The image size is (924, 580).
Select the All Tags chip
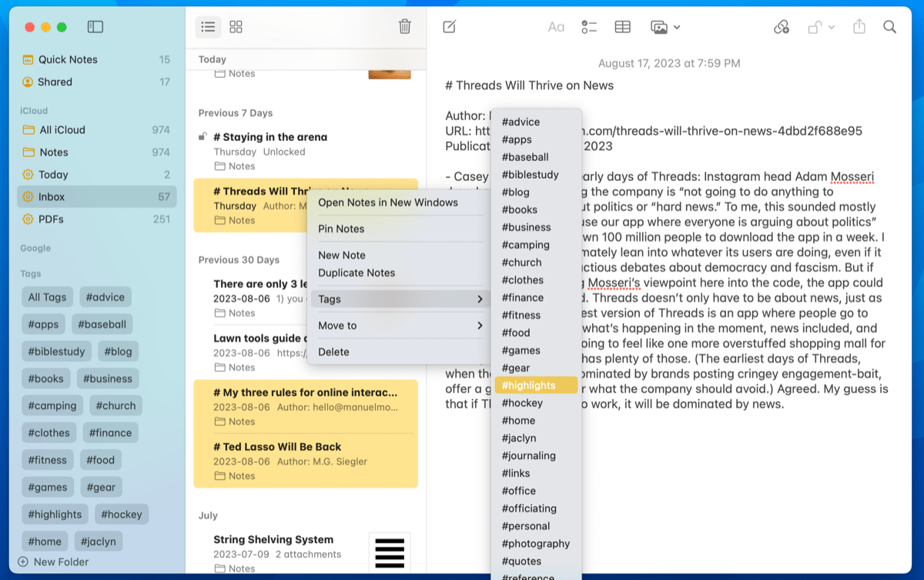(x=47, y=297)
